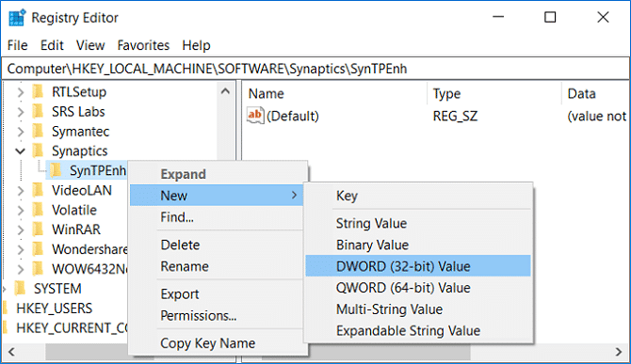The width and height of the screenshot is (631, 364).
Task: Select the (Default) value name
Action: (x=293, y=116)
